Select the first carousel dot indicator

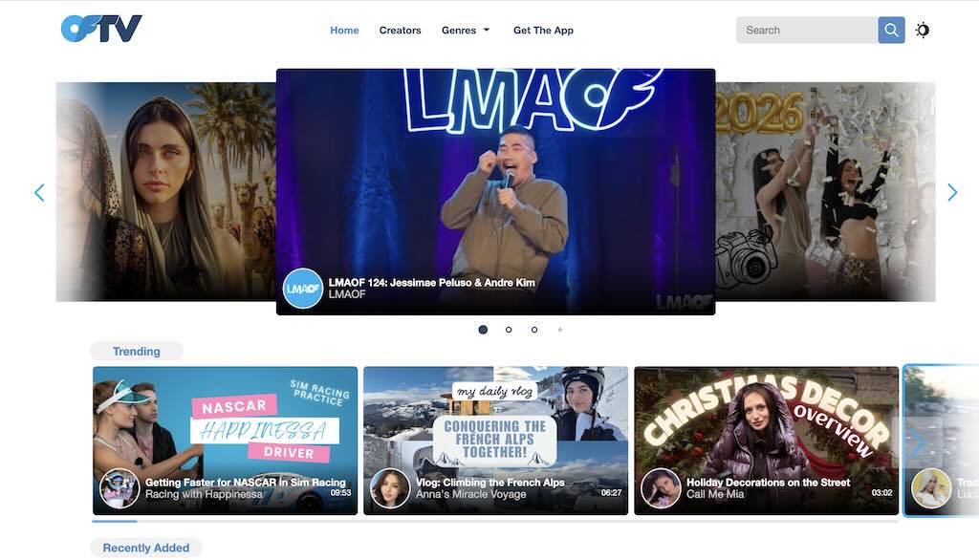(x=483, y=330)
